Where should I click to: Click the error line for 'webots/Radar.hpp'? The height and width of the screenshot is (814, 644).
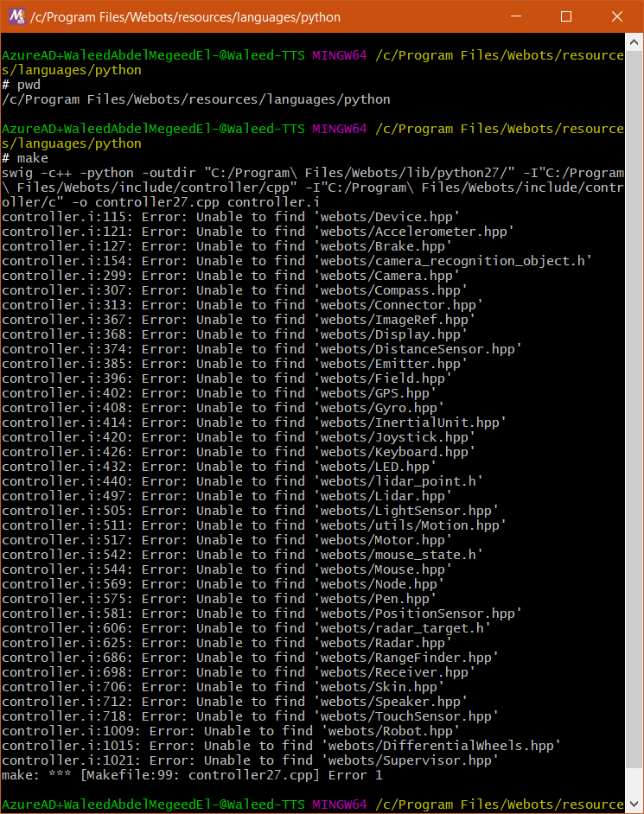(x=227, y=642)
